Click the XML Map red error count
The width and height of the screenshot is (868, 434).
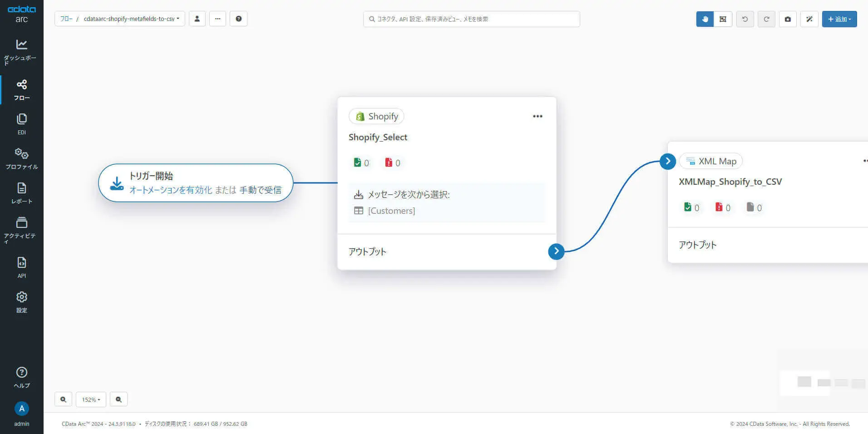(x=723, y=207)
